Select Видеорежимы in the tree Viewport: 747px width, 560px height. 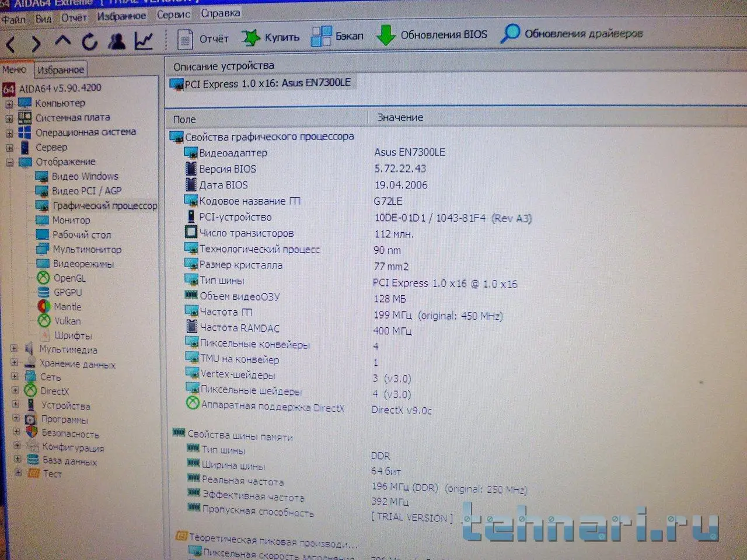[x=75, y=264]
